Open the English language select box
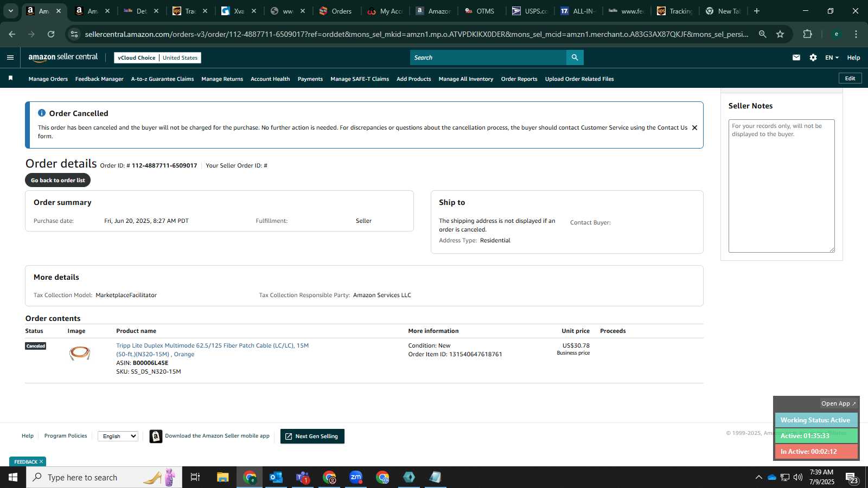The image size is (868, 488). pos(118,436)
